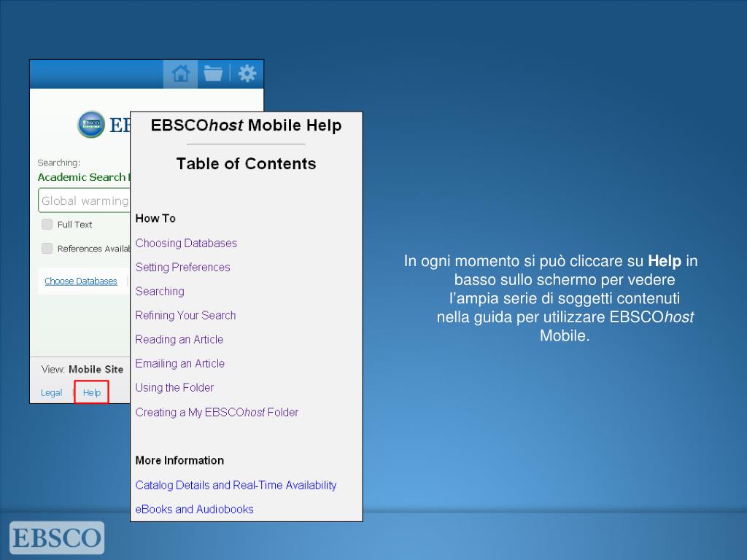The height and width of the screenshot is (560, 747).
Task: Tick the Full Text checkbox
Action: pos(47,225)
